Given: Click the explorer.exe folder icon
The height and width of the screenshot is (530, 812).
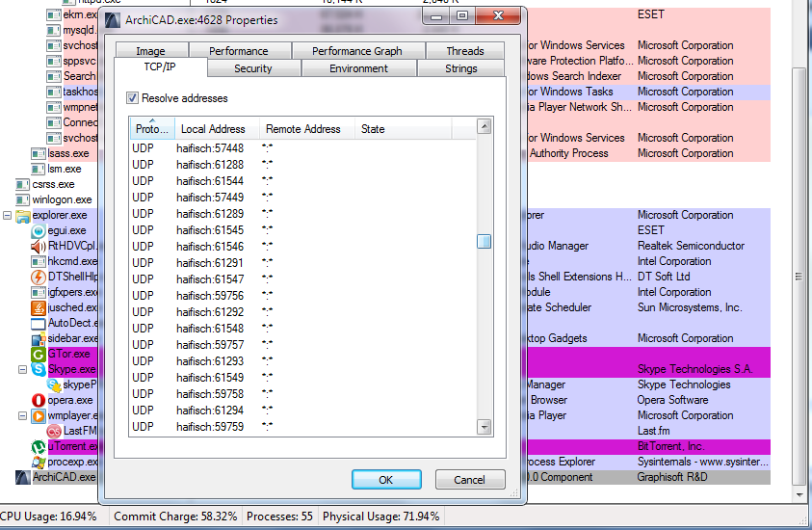Looking at the screenshot, I should click(23, 216).
